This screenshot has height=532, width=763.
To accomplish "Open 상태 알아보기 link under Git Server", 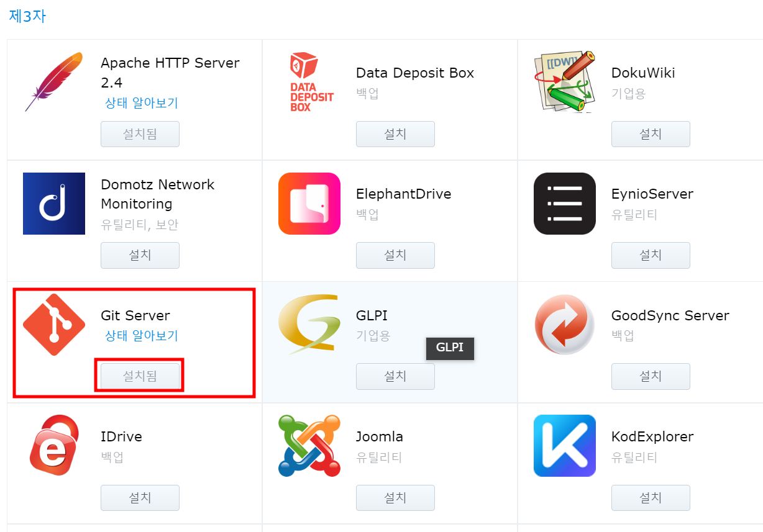I will [x=142, y=336].
